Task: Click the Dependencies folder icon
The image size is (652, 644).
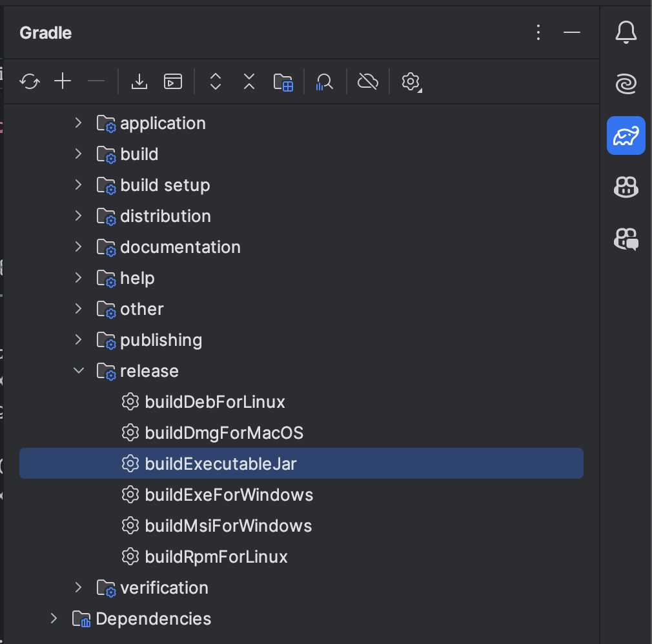Action: (81, 619)
